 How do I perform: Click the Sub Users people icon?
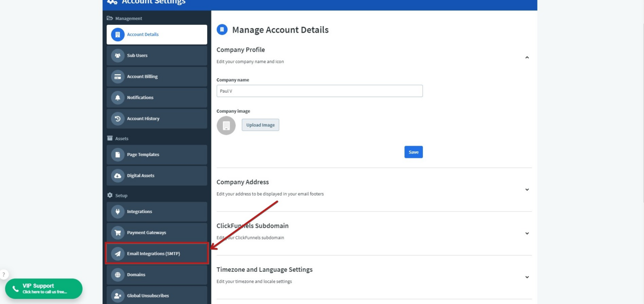(117, 55)
